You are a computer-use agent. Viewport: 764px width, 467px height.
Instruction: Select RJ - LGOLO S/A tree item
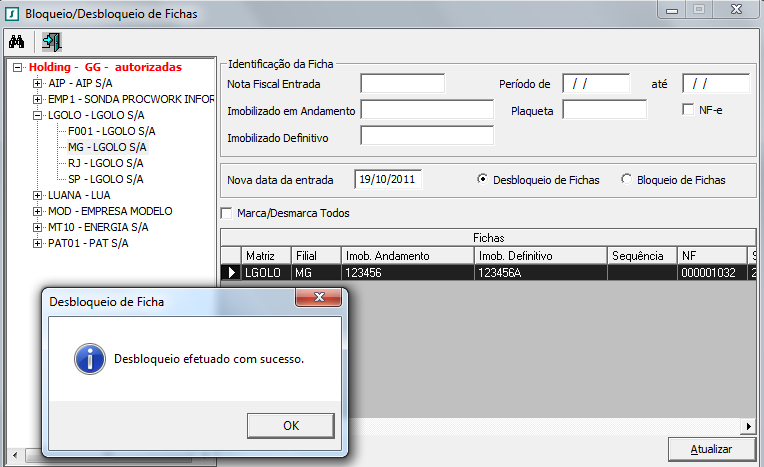(106, 163)
